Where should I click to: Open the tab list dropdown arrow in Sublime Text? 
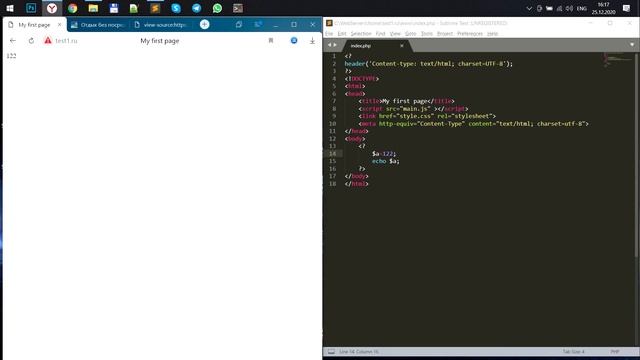(632, 45)
